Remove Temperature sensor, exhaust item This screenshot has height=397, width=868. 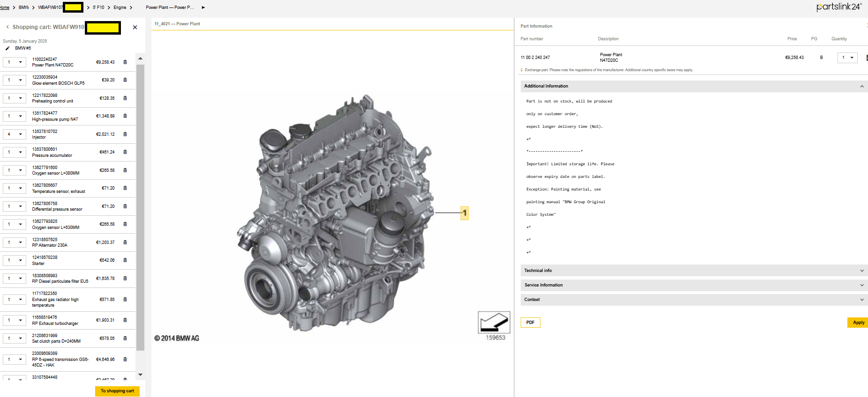(x=125, y=188)
